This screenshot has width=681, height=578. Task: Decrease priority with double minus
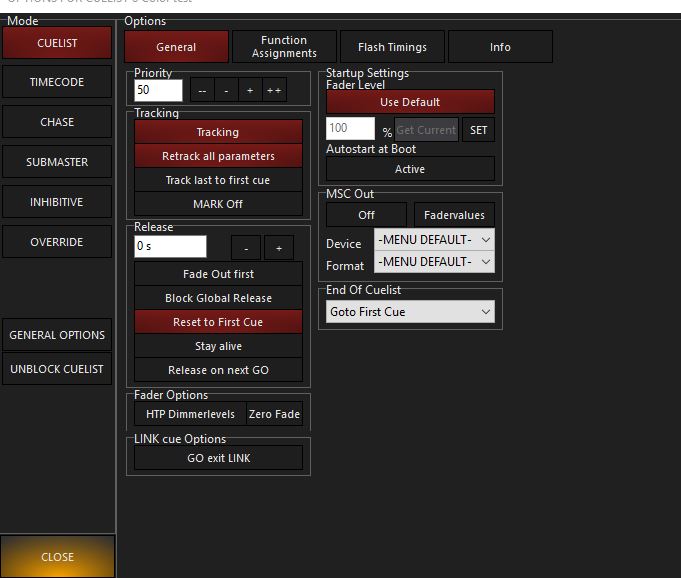pyautogui.click(x=202, y=90)
